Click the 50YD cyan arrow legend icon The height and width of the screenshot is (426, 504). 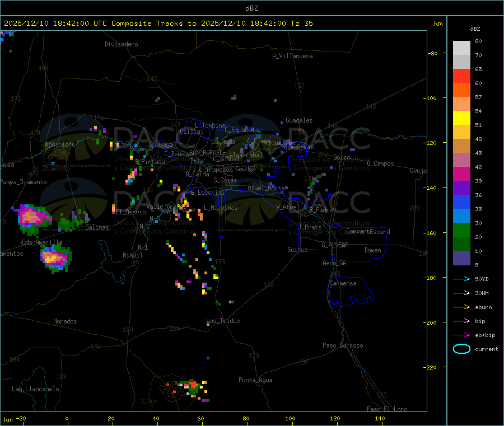[x=461, y=279]
